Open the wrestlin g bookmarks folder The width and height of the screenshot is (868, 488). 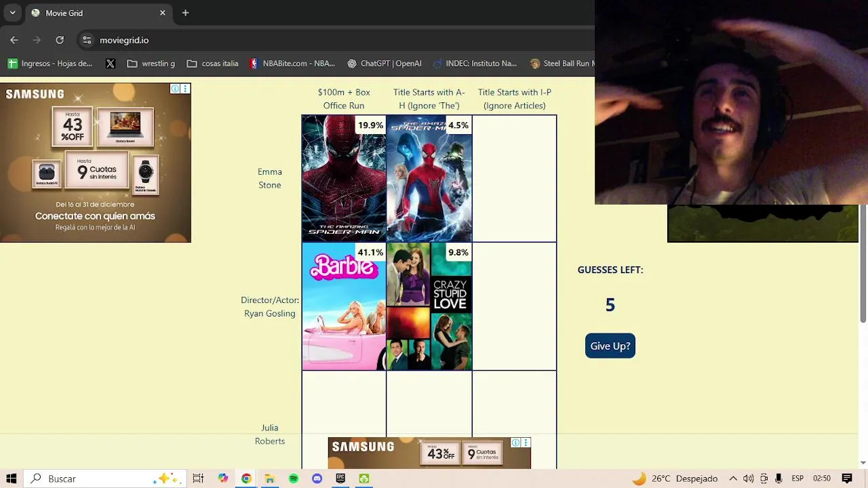tap(151, 63)
